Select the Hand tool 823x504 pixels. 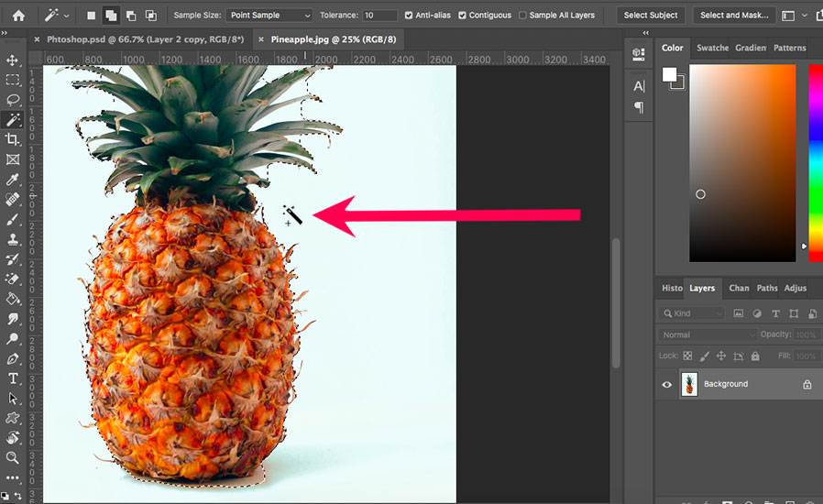coord(13,438)
